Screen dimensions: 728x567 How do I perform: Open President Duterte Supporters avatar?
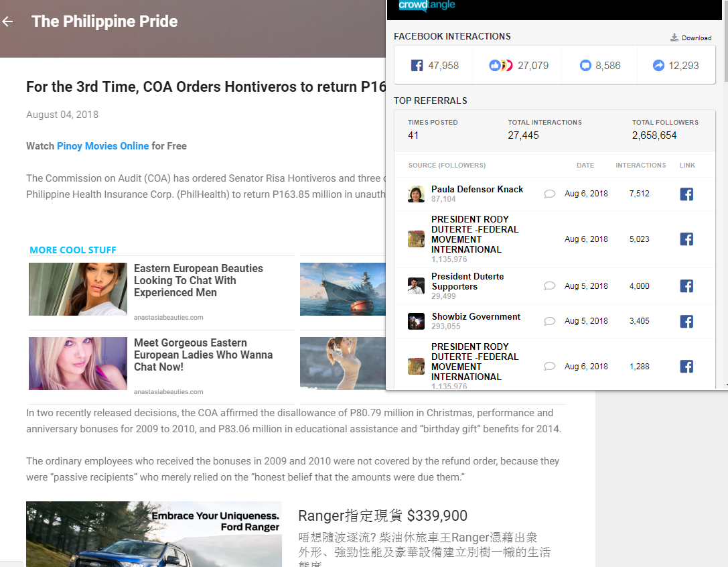click(x=416, y=286)
